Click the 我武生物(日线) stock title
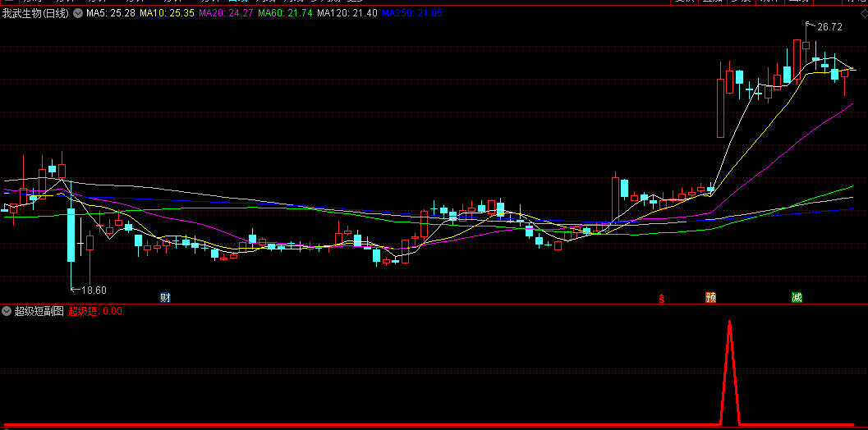 click(35, 13)
